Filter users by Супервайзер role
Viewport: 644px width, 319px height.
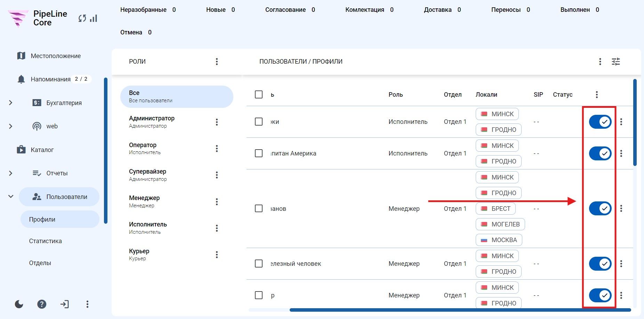click(x=177, y=175)
